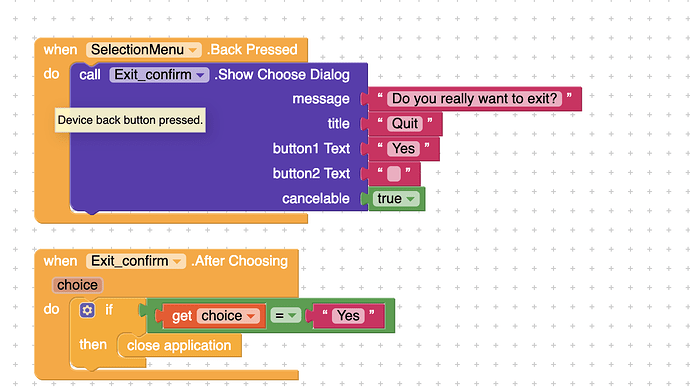Screen dimensions: 690x388
Task: Click the blue gear mutator icon on if block
Action: coord(87,310)
